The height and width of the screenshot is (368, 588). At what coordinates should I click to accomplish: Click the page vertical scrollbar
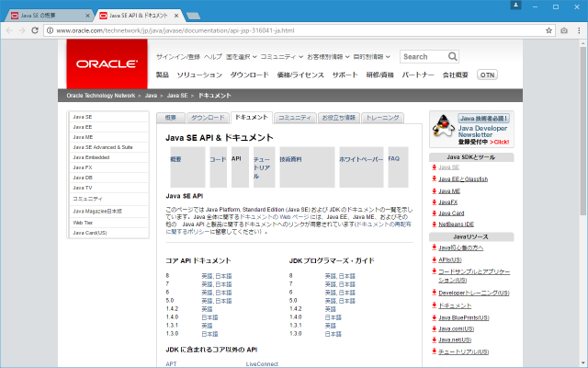(x=582, y=132)
